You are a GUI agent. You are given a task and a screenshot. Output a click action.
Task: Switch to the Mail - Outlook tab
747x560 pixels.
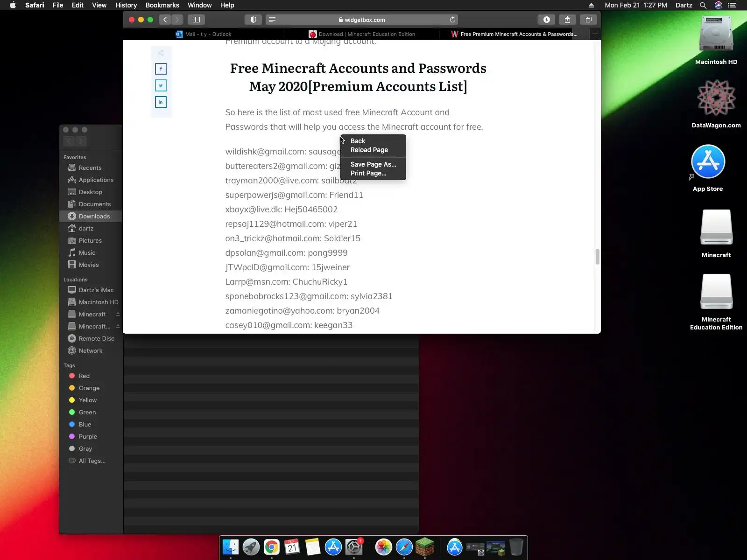(204, 34)
